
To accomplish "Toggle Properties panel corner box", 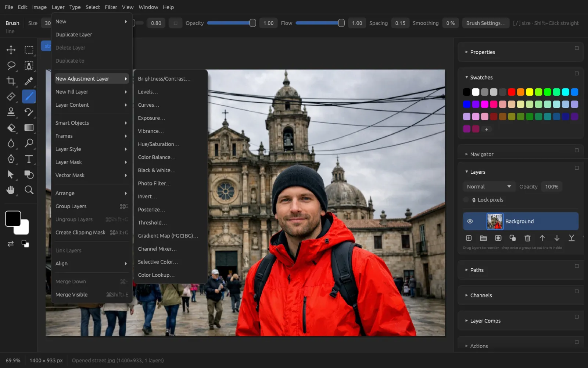I will point(577,48).
